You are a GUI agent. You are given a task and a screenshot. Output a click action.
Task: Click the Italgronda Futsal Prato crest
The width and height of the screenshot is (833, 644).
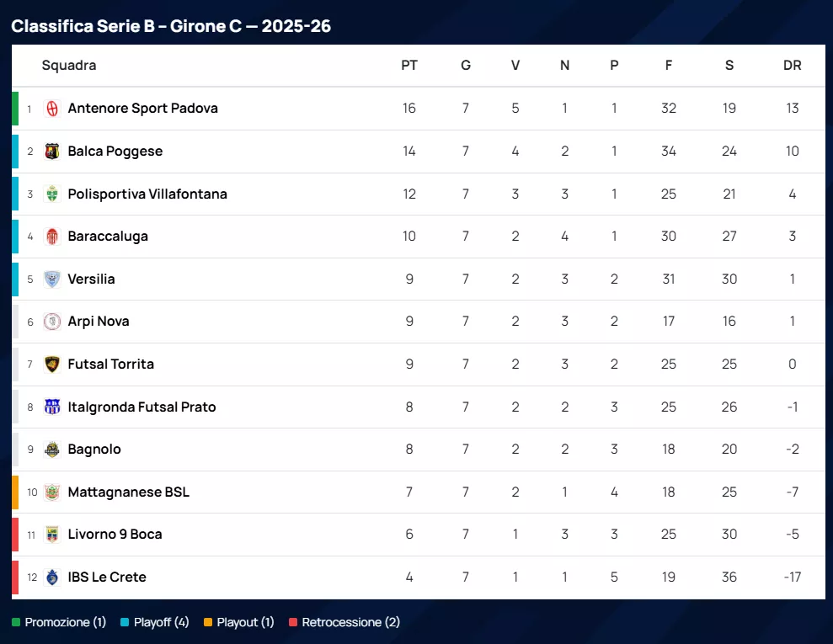pos(52,407)
